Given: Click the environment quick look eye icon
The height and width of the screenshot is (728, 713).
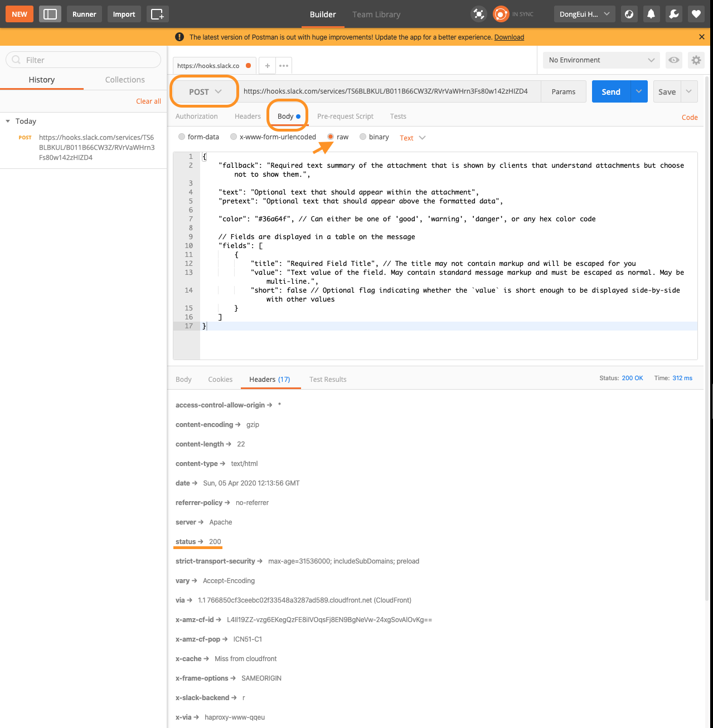Looking at the screenshot, I should coord(674,60).
